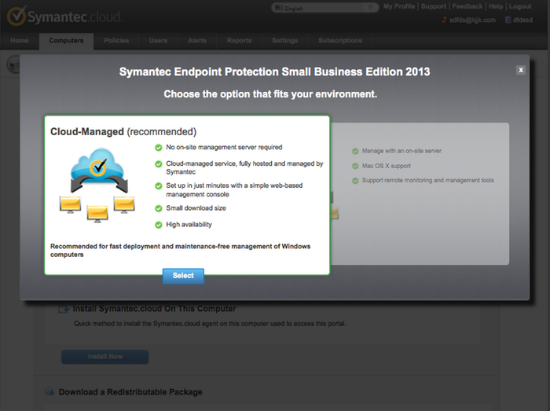Click the user account icon beside email
550x411 pixels.
444,20
